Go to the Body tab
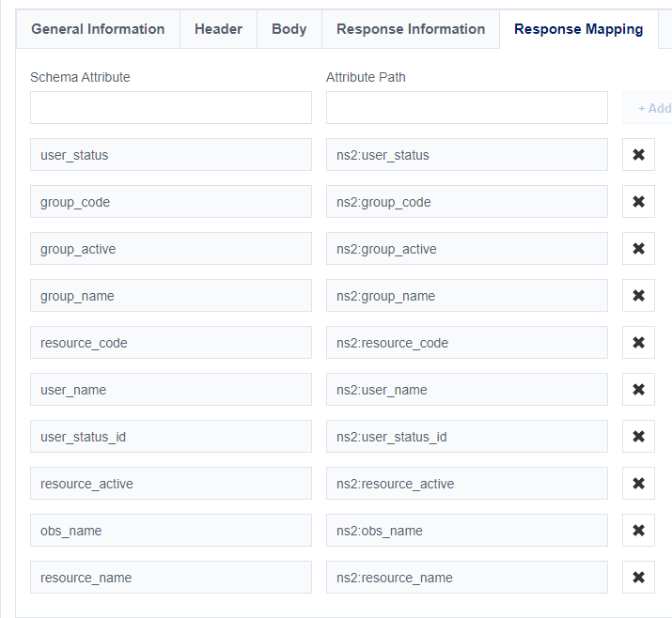 [x=289, y=29]
